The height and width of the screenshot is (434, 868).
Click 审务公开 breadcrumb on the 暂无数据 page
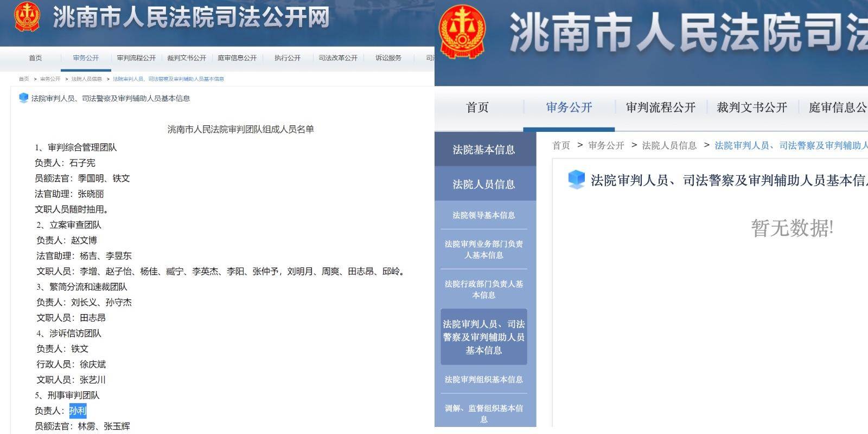[606, 145]
